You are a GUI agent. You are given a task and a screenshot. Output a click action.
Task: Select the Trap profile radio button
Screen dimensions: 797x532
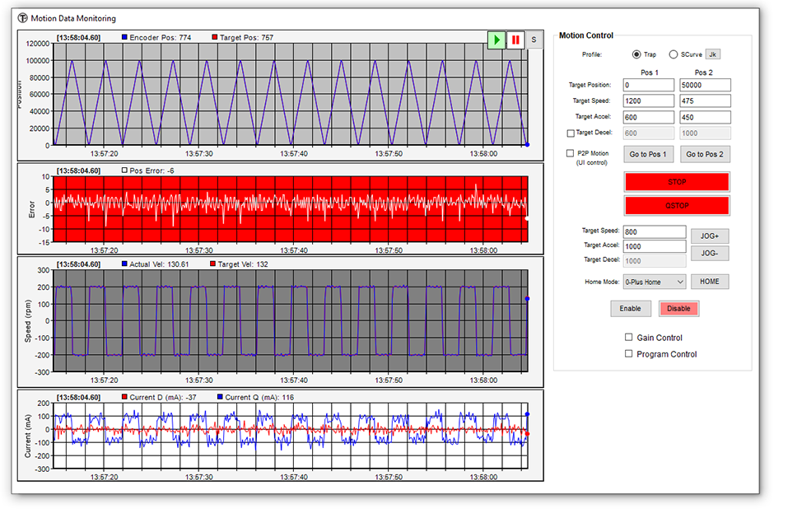tap(636, 54)
